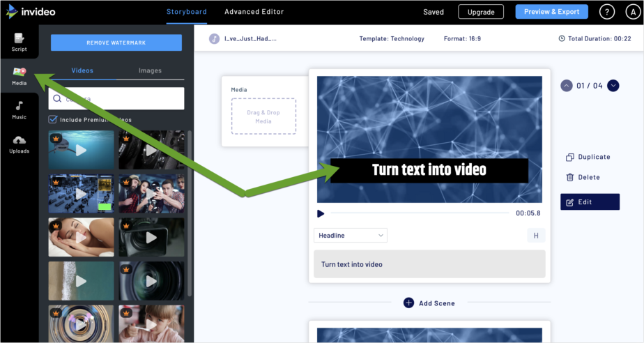Click the InVideo logo
This screenshot has width=644, height=343.
[x=31, y=12]
